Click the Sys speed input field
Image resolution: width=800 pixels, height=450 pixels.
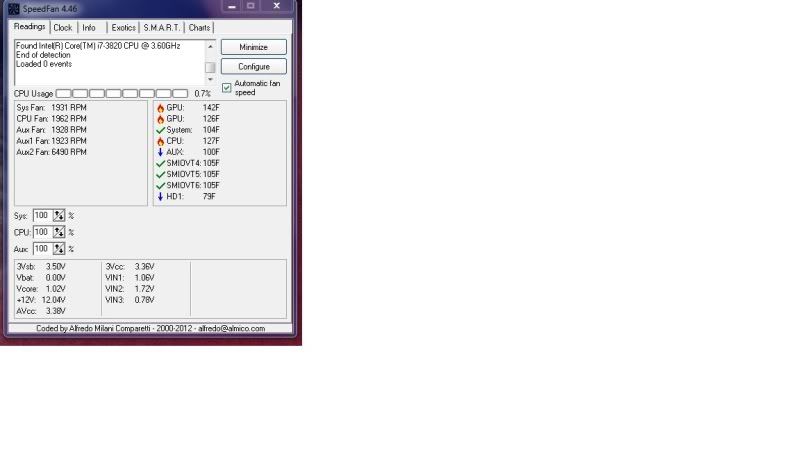click(x=43, y=216)
